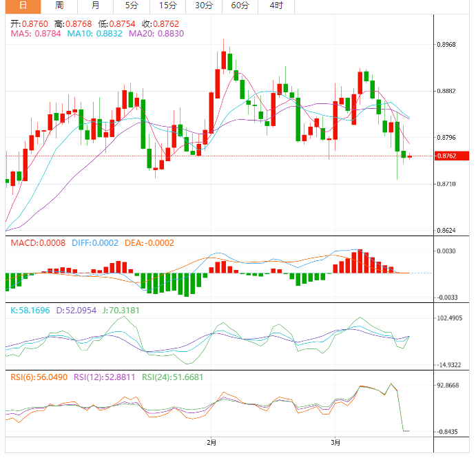Click the latest small red candlestick
This screenshot has width=476, height=460.
(409, 156)
